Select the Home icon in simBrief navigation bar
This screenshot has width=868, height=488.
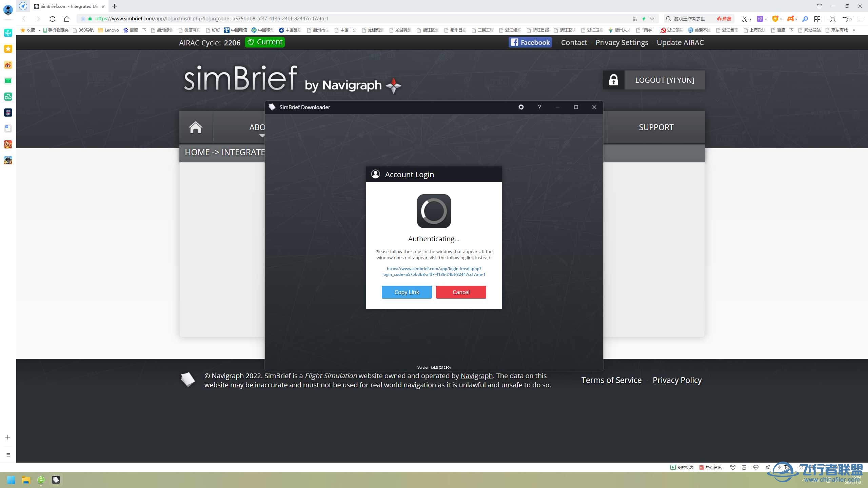(196, 127)
